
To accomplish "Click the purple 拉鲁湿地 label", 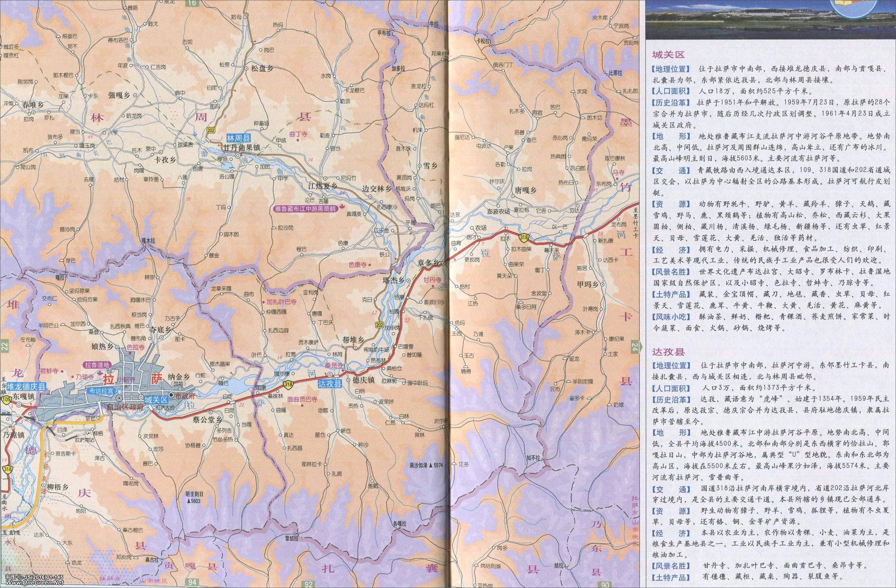I will pyautogui.click(x=97, y=364).
